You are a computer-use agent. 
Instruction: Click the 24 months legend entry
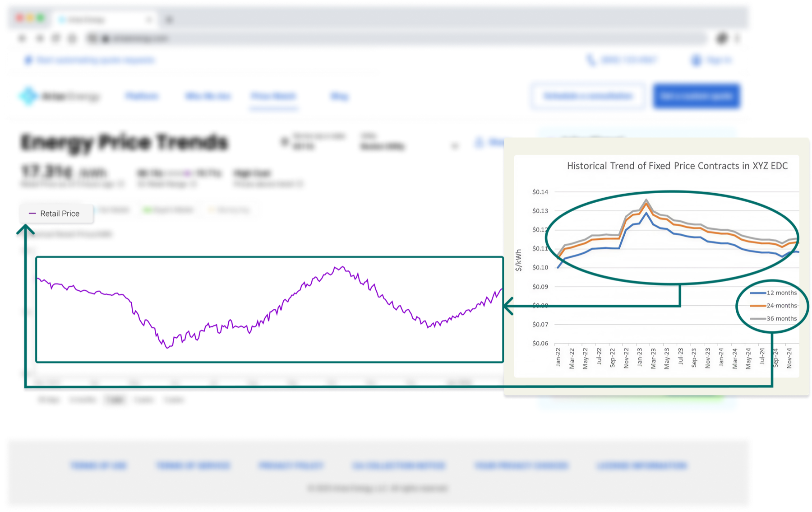click(773, 306)
